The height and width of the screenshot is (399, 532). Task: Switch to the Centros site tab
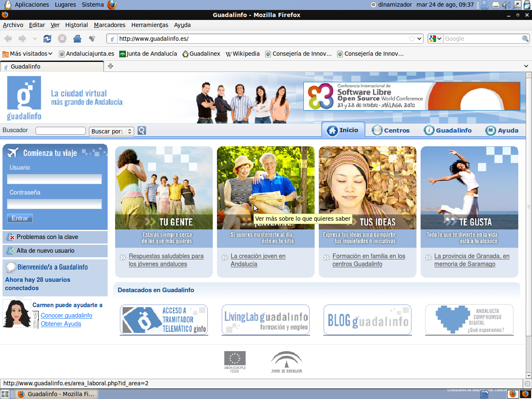coord(391,130)
